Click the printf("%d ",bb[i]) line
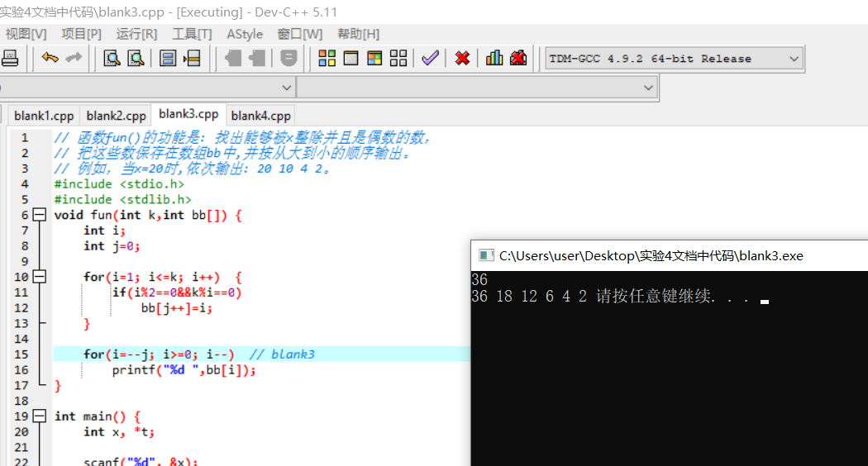This screenshot has width=868, height=466. click(x=184, y=369)
